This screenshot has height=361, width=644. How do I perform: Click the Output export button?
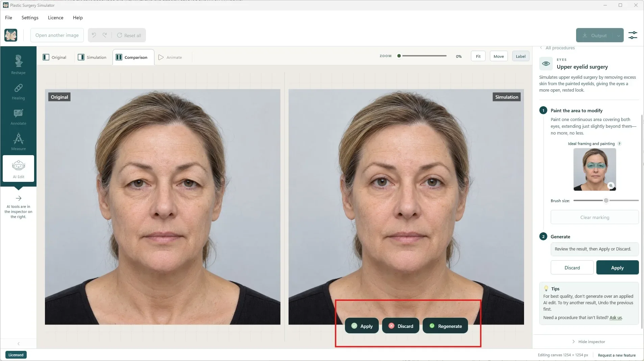(x=595, y=35)
